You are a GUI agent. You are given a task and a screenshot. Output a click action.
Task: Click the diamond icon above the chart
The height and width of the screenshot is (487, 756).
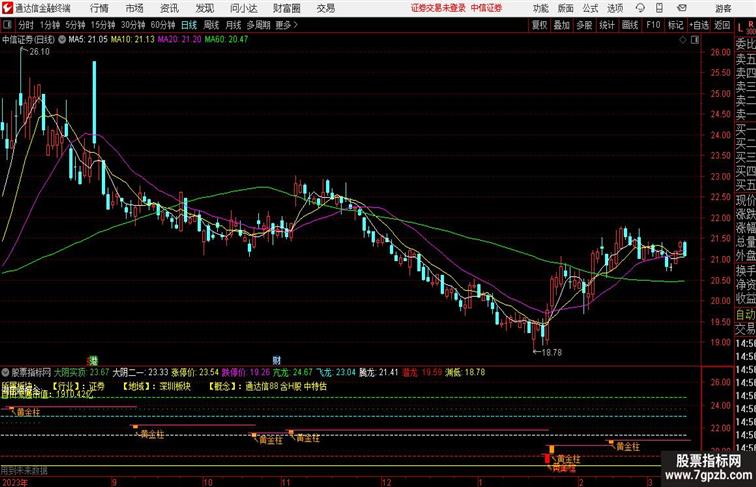[x=683, y=40]
